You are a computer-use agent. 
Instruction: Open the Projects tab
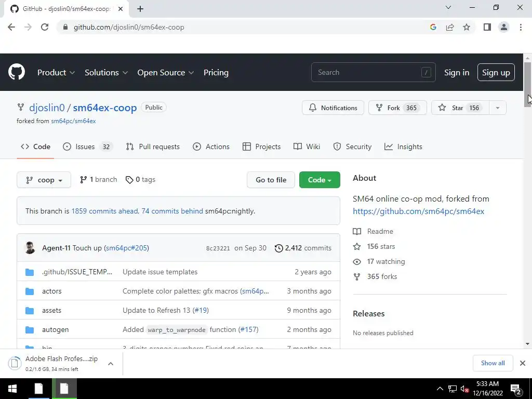262,147
